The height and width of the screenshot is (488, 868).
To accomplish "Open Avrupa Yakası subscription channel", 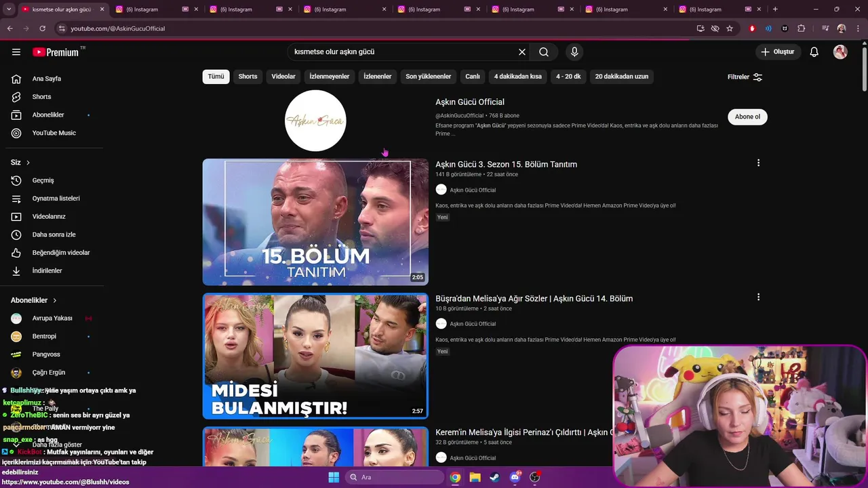I will [x=52, y=319].
